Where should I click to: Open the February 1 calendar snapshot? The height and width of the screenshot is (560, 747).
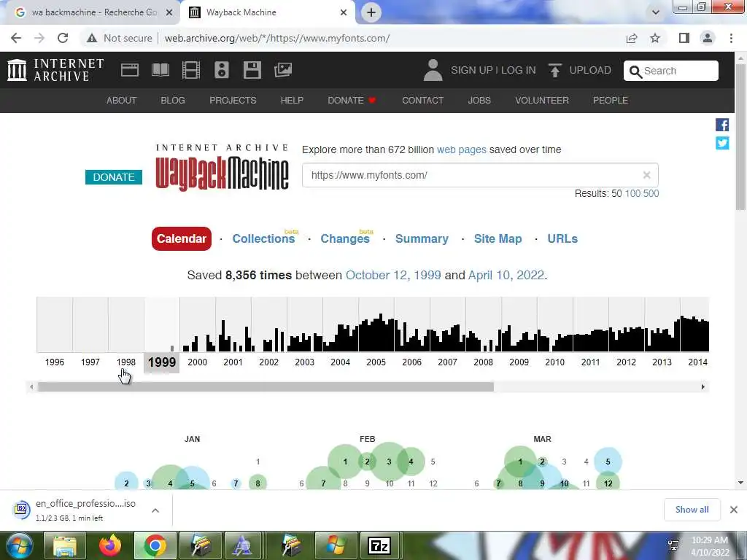click(x=345, y=462)
